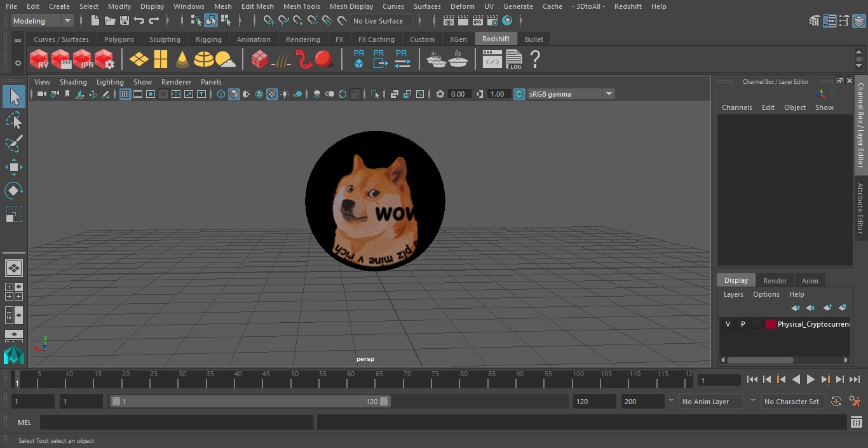The width and height of the screenshot is (868, 448).
Task: Click the layer list horizontal scrollbar
Action: click(761, 360)
